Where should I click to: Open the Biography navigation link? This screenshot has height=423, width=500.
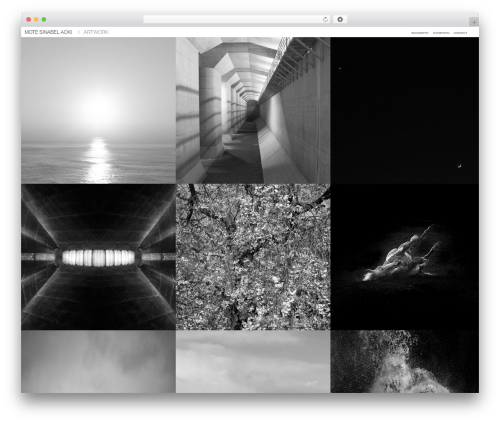[x=420, y=33]
